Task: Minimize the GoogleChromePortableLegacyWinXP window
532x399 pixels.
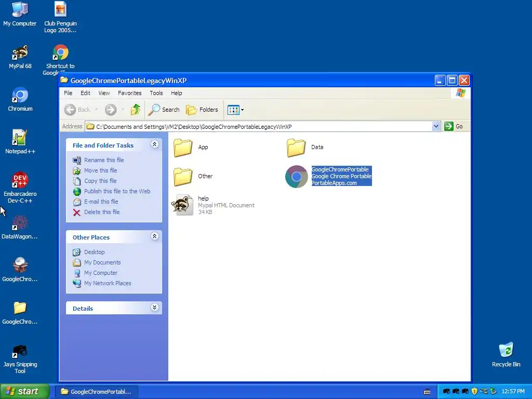Action: (x=440, y=81)
